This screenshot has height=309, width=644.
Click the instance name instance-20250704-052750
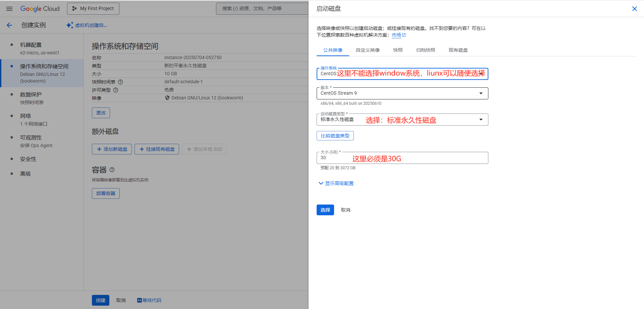pos(193,57)
